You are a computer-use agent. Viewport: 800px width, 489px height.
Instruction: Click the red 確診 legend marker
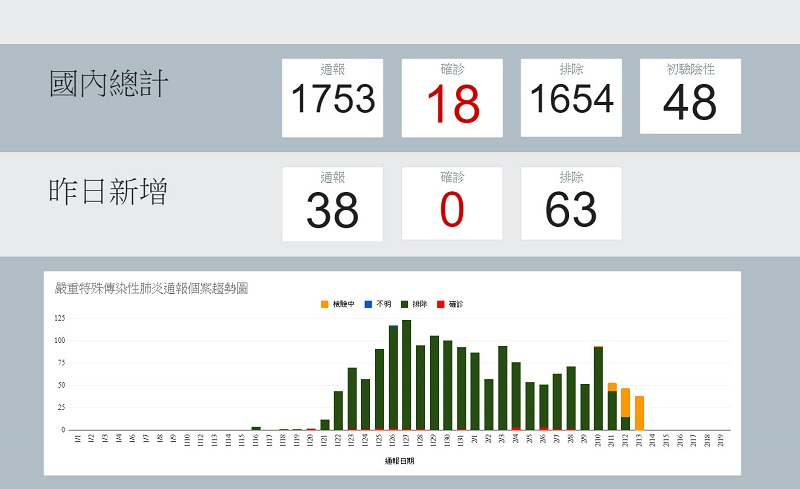(441, 303)
